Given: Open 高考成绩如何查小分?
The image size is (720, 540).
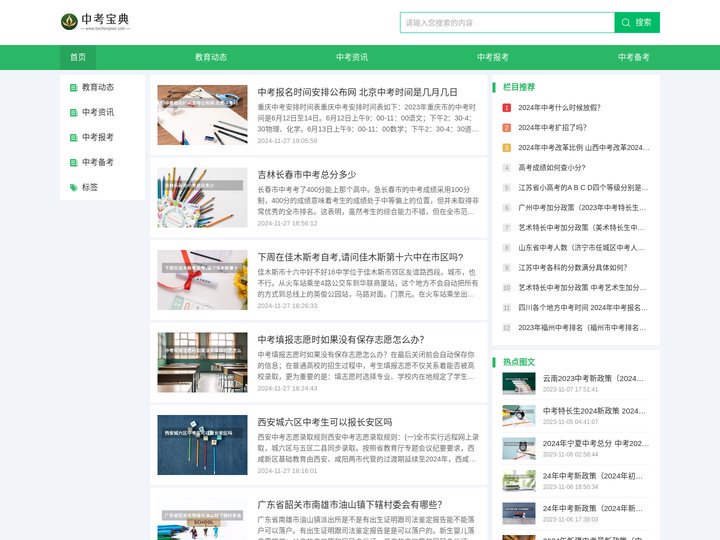Looking at the screenshot, I should 551,168.
